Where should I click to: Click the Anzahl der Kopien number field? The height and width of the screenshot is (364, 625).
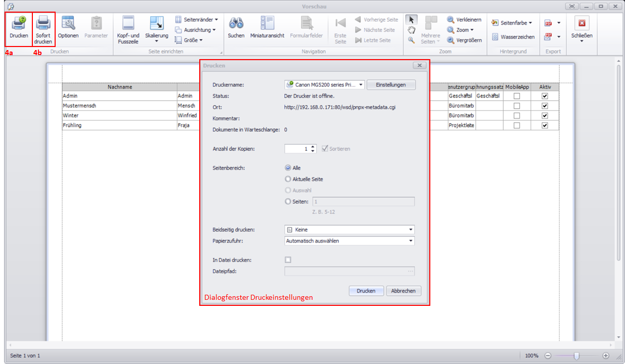(297, 149)
